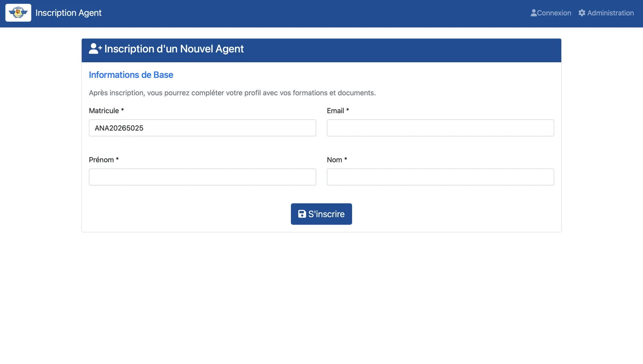Click the add-user icon in the form header
Screen dimensions: 643x364
(95, 49)
